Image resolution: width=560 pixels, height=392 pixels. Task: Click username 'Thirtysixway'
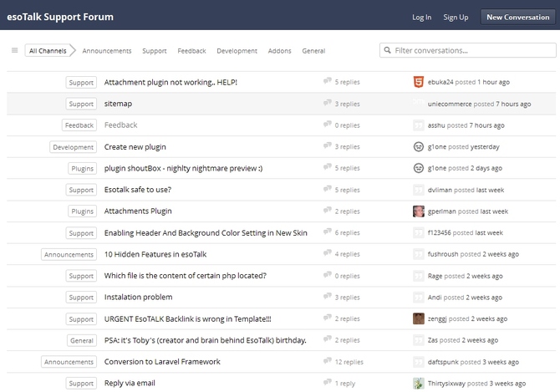pyautogui.click(x=446, y=384)
